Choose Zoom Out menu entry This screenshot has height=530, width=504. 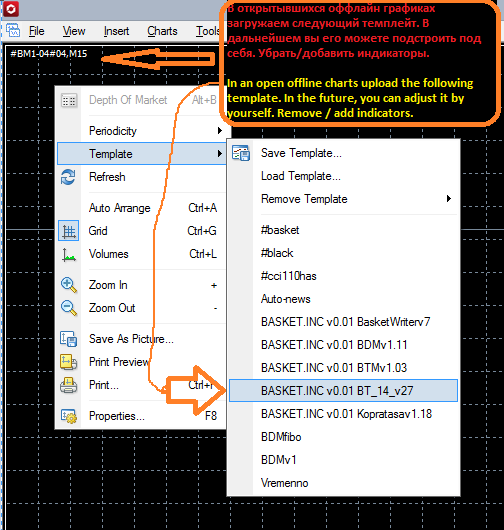(x=142, y=308)
